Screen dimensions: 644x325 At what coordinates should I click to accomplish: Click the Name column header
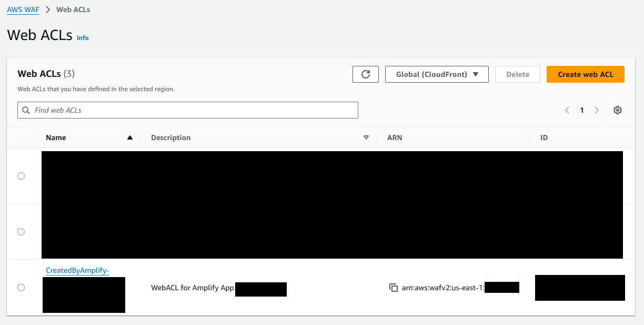(x=56, y=137)
